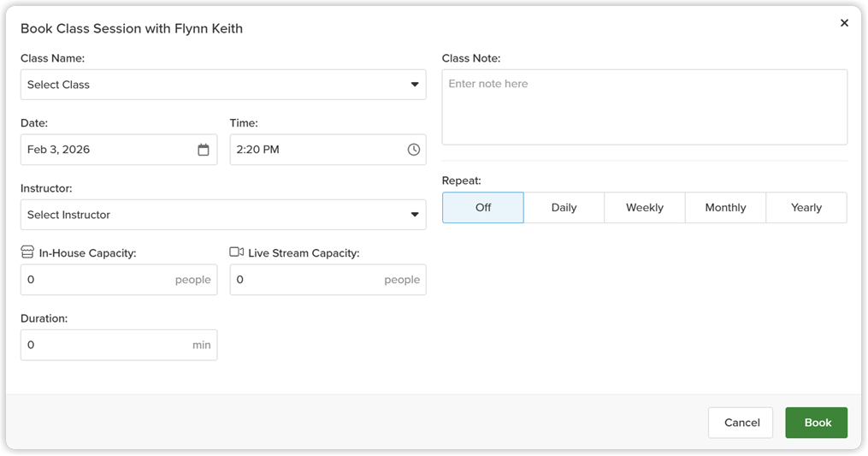This screenshot has width=868, height=456.
Task: Focus the In-House Capacity people field
Action: [x=119, y=280]
